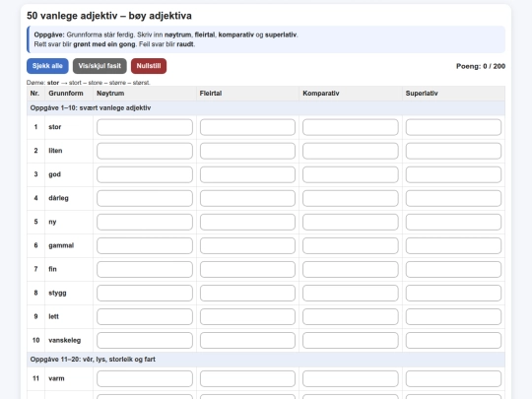Select the Nøytrum field for lett
The height and width of the screenshot is (399, 532).
[145, 316]
